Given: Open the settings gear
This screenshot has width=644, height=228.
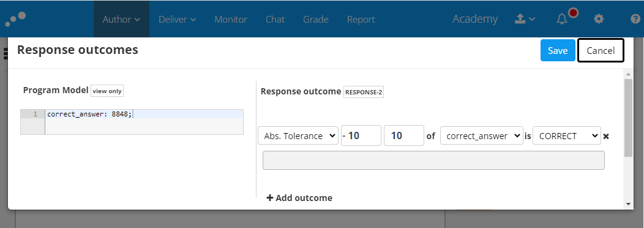Looking at the screenshot, I should point(599,19).
